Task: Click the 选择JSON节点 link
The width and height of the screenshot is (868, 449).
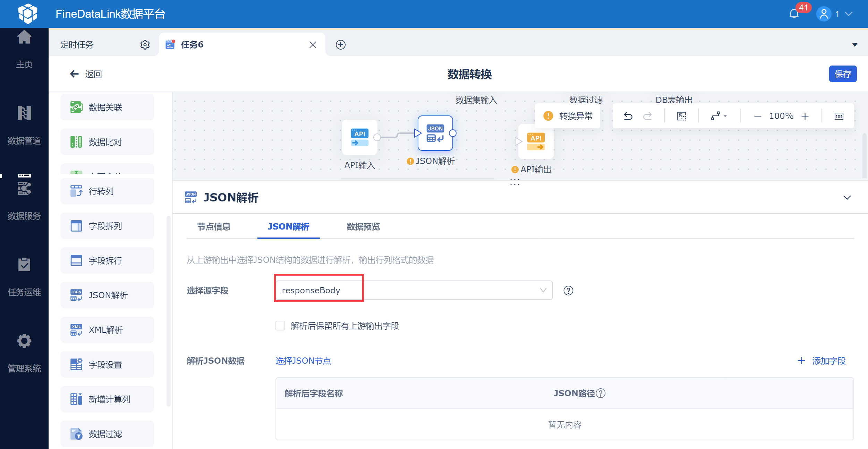Action: click(x=303, y=361)
